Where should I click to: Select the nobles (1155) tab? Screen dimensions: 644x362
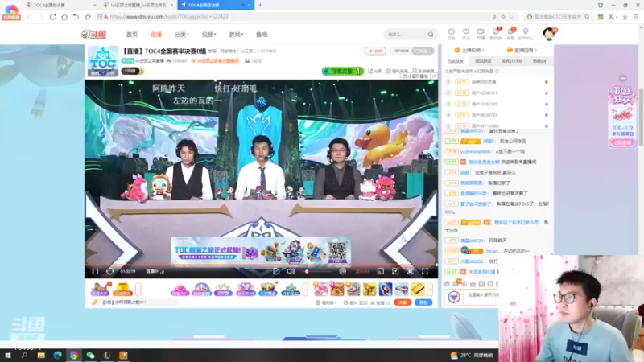tap(511, 61)
